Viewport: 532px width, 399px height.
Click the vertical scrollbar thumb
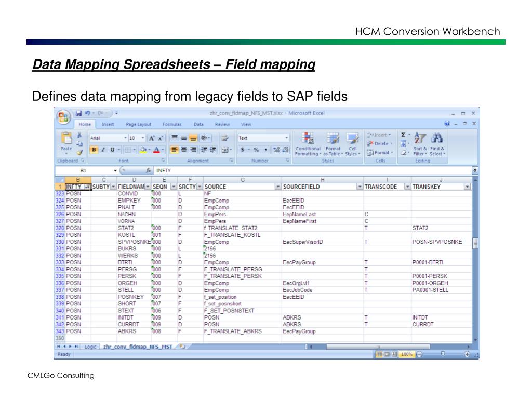475,243
